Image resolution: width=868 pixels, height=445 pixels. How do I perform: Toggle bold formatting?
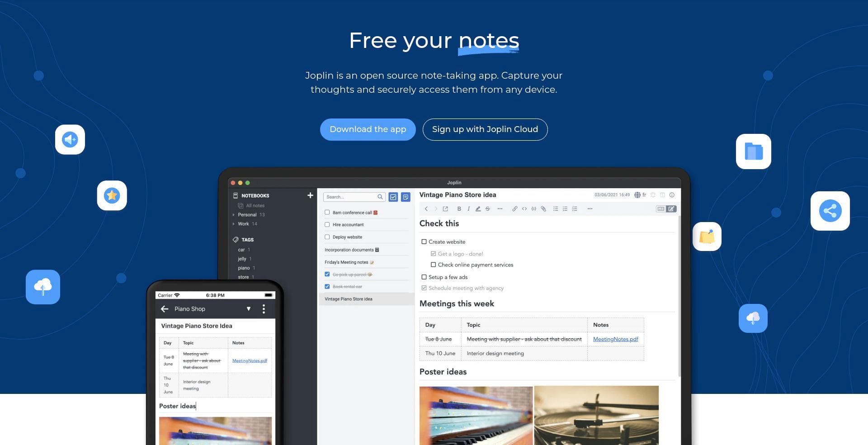[459, 209]
